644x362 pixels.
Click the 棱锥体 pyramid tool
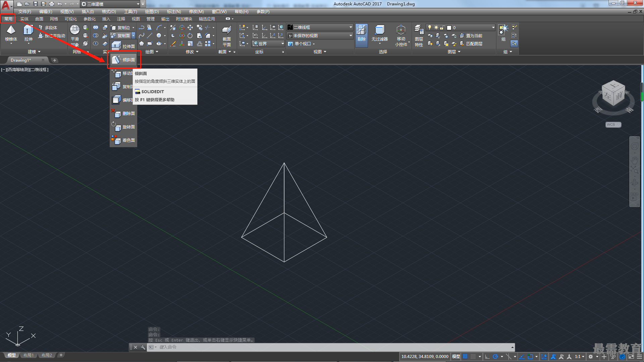(11, 34)
